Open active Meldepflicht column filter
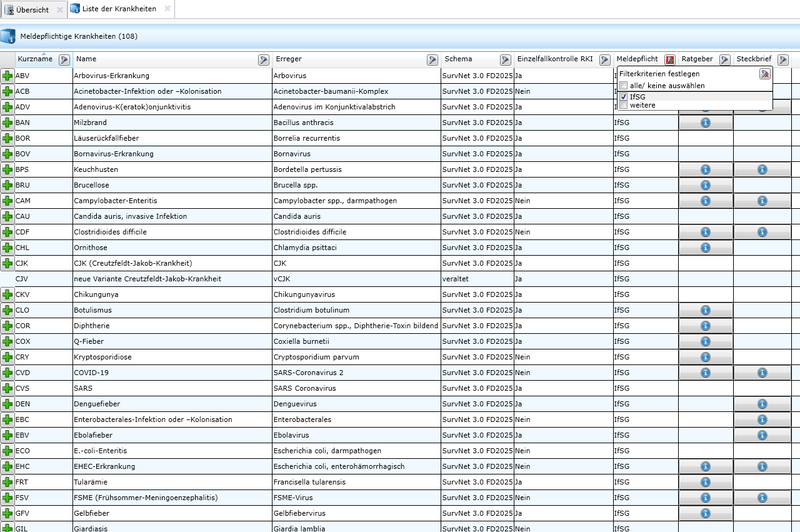 coord(670,59)
